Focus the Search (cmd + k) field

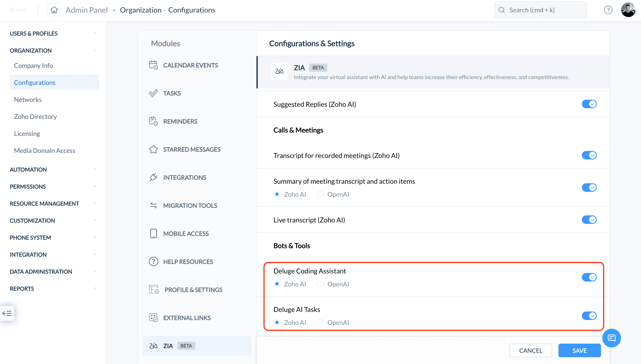point(540,10)
